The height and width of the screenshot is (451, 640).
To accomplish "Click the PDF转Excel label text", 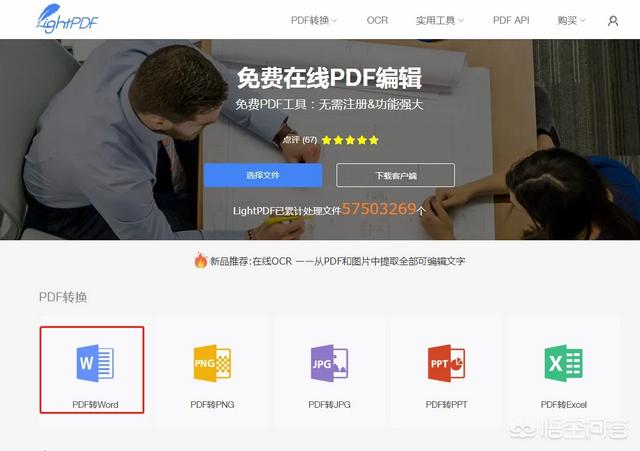I will pyautogui.click(x=564, y=404).
